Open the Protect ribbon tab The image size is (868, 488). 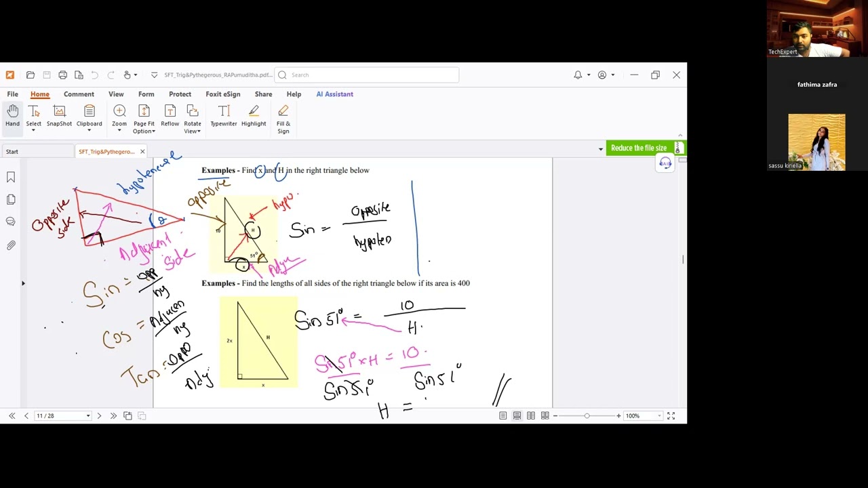[180, 94]
